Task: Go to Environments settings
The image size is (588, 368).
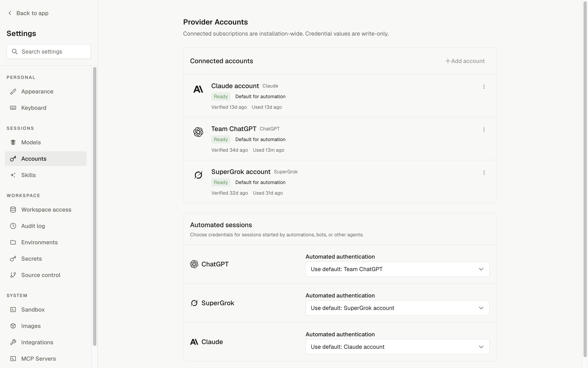Action: (x=46, y=242)
